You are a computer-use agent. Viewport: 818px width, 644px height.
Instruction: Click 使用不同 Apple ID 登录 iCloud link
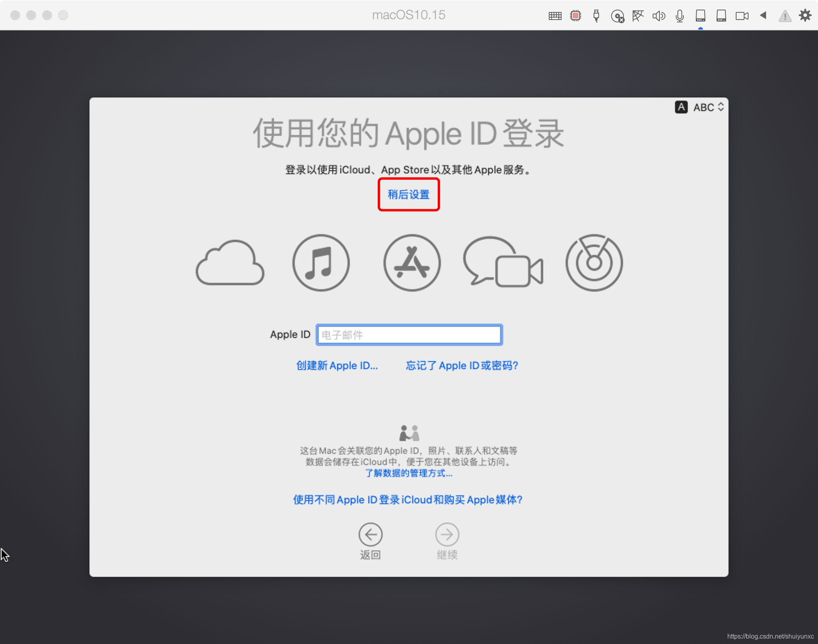click(408, 500)
